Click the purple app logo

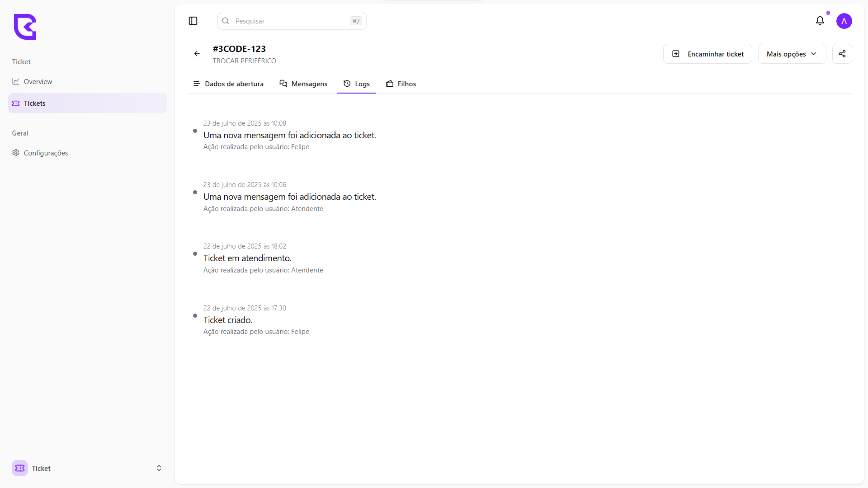(25, 27)
